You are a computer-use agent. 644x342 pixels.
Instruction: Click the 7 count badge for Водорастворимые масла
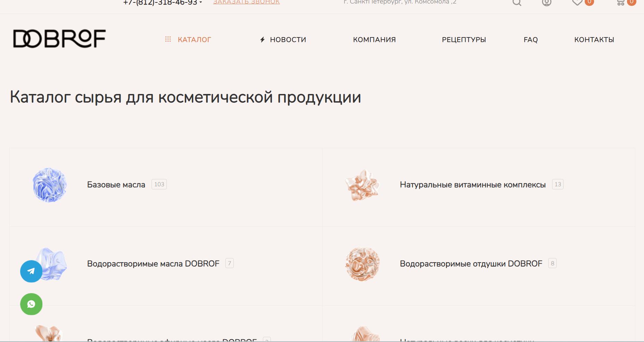tap(229, 263)
